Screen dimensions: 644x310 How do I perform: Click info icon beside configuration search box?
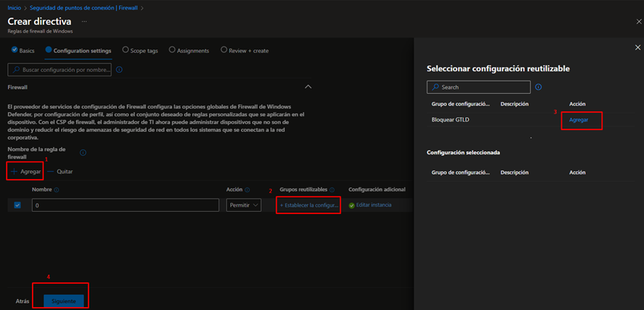point(119,70)
